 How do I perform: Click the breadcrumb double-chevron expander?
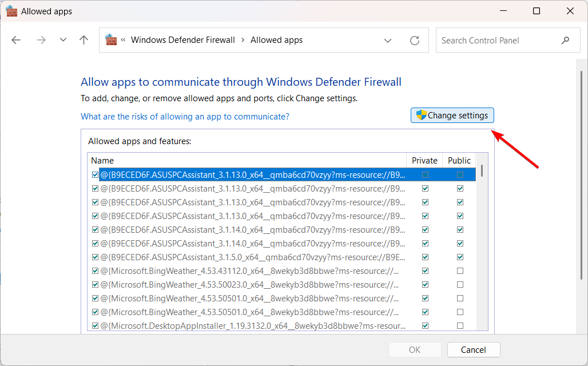point(124,40)
